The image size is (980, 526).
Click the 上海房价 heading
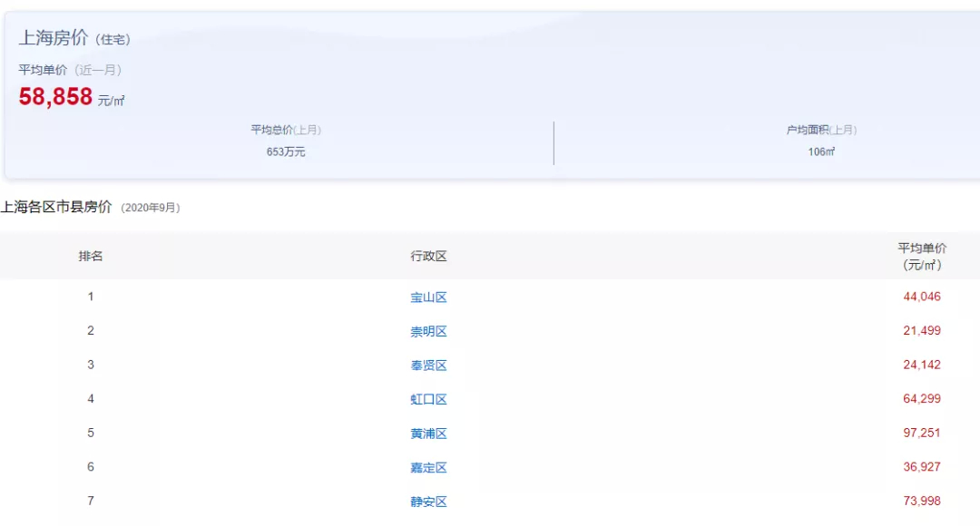pos(54,38)
